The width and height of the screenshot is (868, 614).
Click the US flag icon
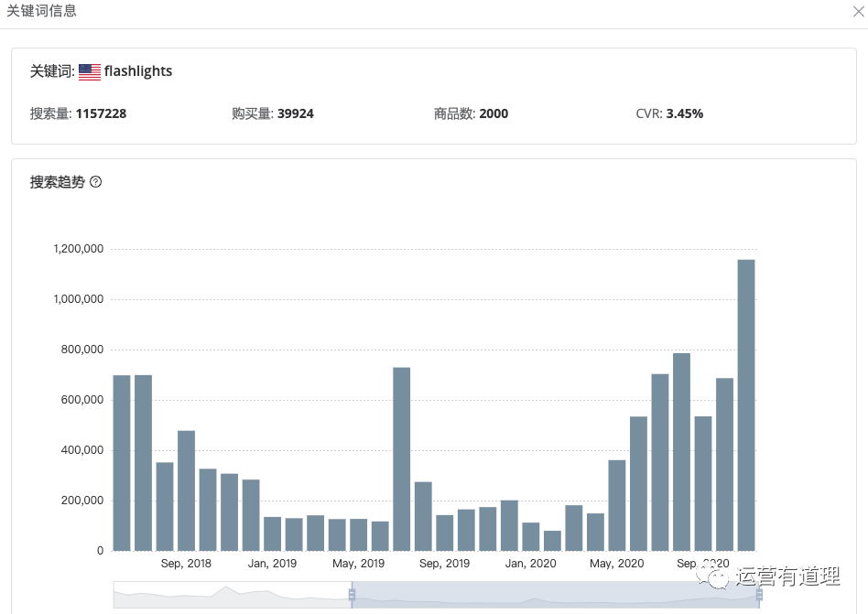point(90,71)
